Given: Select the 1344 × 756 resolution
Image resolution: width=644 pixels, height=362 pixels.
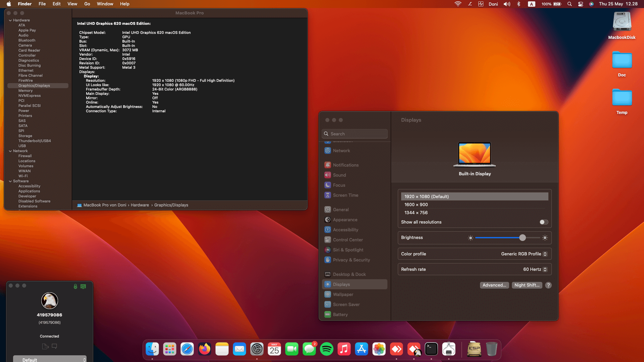Looking at the screenshot, I should pyautogui.click(x=475, y=213).
